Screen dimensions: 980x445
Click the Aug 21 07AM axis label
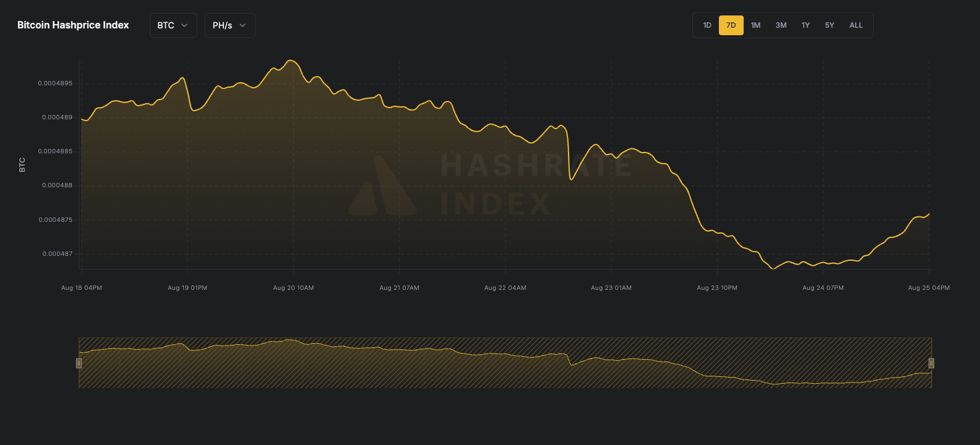click(x=399, y=288)
